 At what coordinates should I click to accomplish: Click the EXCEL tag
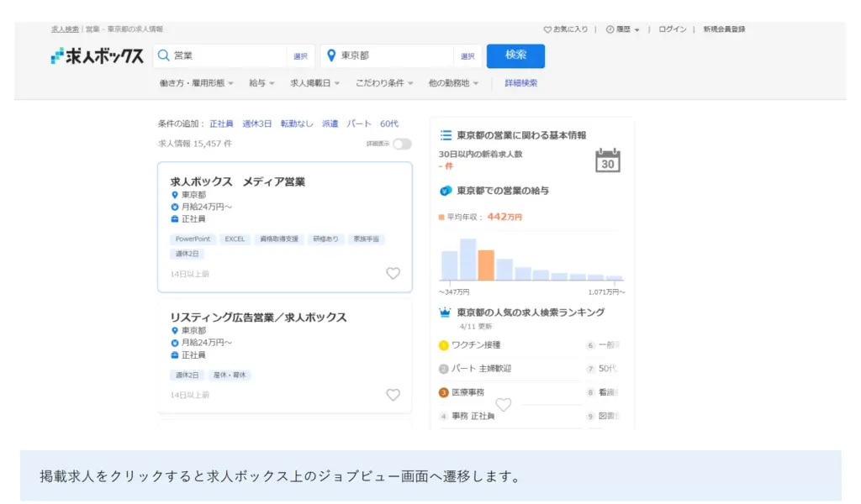[235, 239]
